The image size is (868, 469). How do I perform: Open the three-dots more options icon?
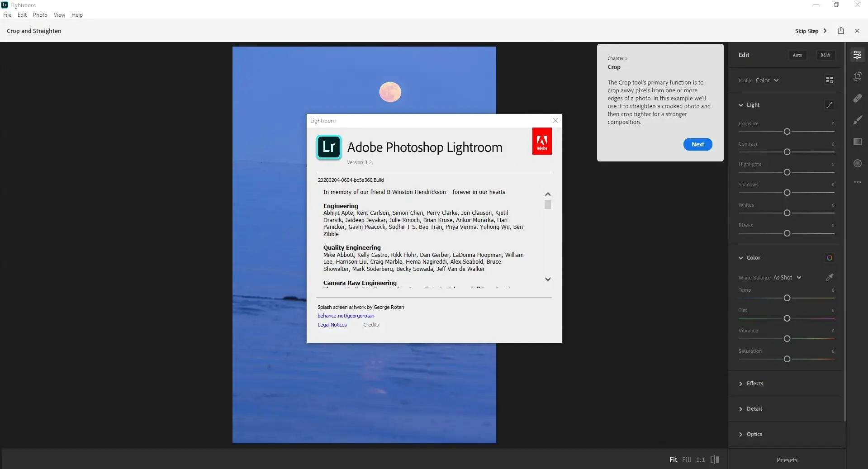pos(857,182)
